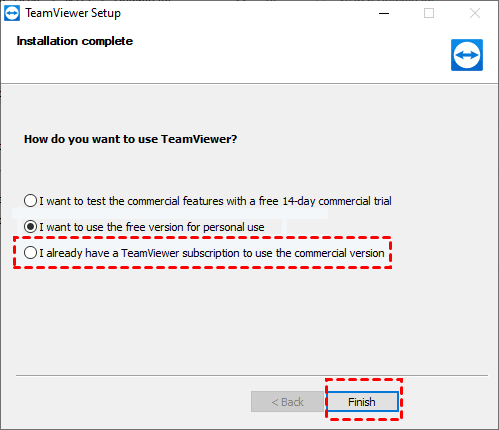Close the TeamViewer Setup dialog

click(475, 13)
